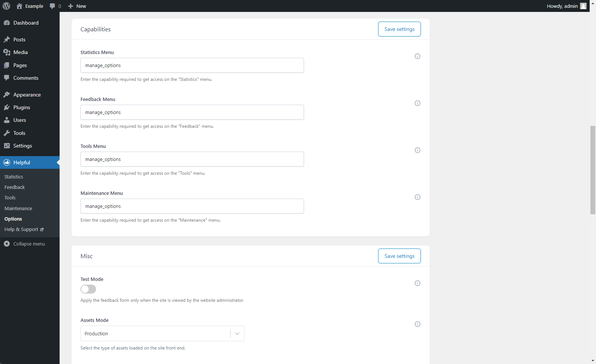This screenshot has height=364, width=596.
Task: Click the WordPress logo icon
Action: pyautogui.click(x=6, y=6)
